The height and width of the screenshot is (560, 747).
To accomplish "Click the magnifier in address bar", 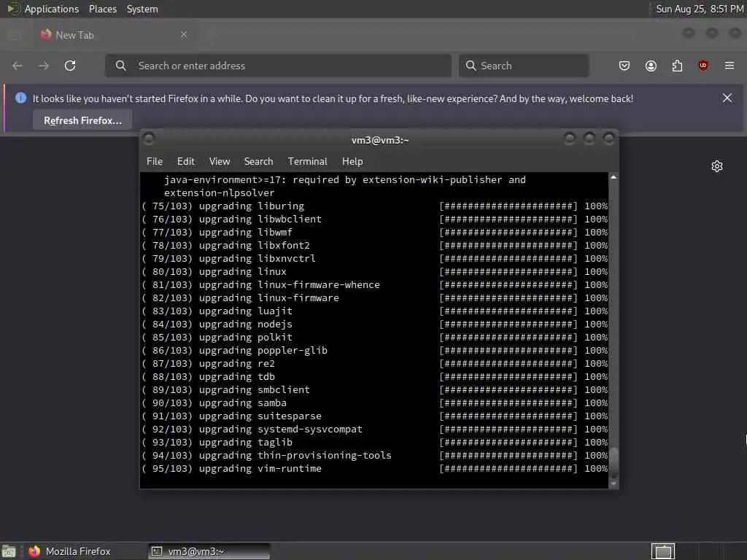I will [x=121, y=66].
